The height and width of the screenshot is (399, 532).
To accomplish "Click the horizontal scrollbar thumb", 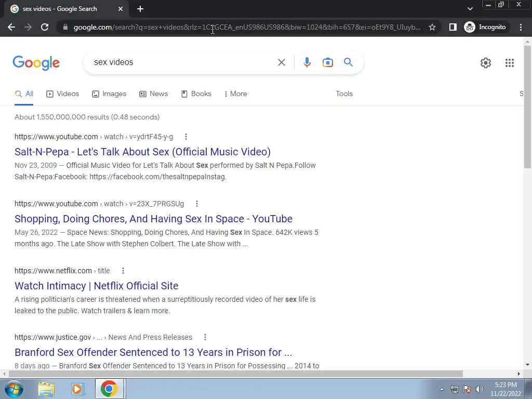I will click(x=235, y=374).
